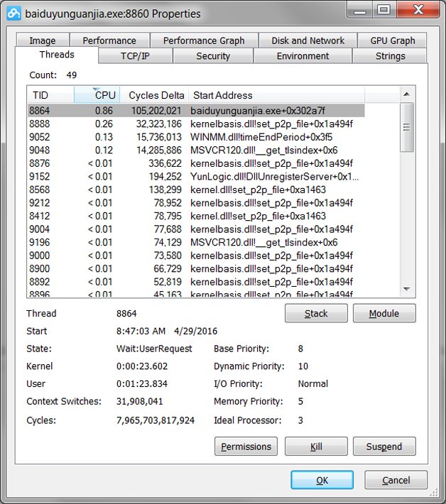Select thread 9048 MSVCR120.dll row
Screen dimensions: 446x504
tap(196, 150)
